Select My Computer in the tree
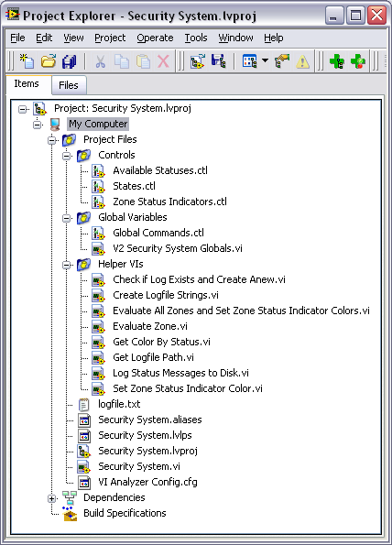392x545 pixels. 98,124
